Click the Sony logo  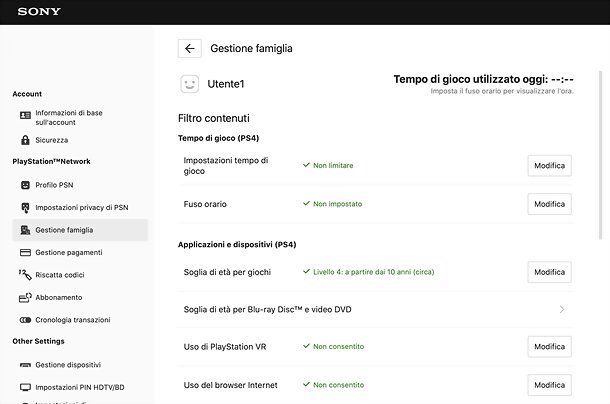39,12
